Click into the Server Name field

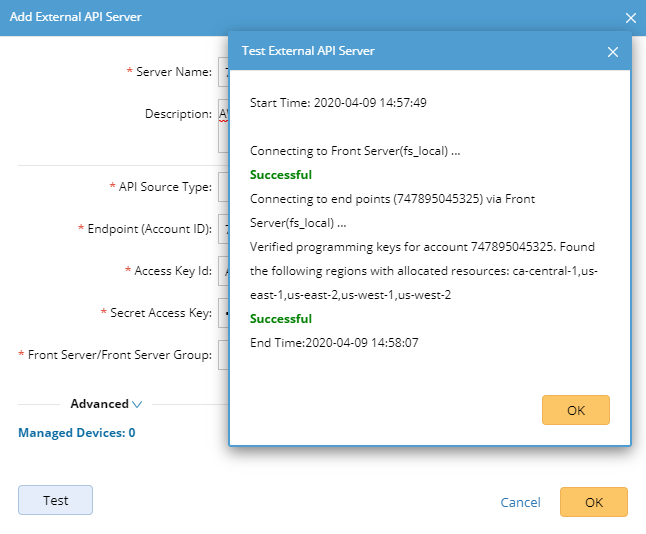point(223,72)
